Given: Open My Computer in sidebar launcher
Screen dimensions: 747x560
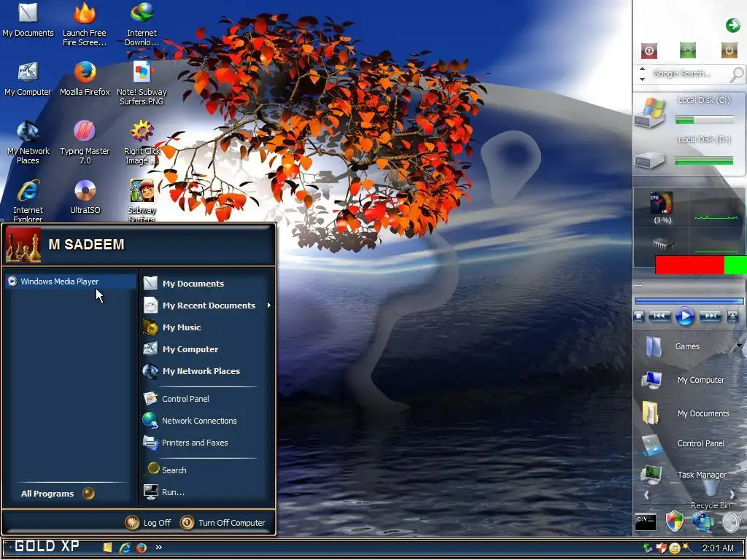Looking at the screenshot, I should click(x=683, y=380).
